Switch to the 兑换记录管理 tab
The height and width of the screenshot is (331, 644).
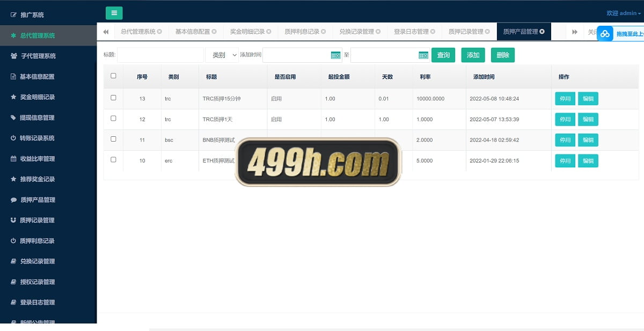[357, 32]
